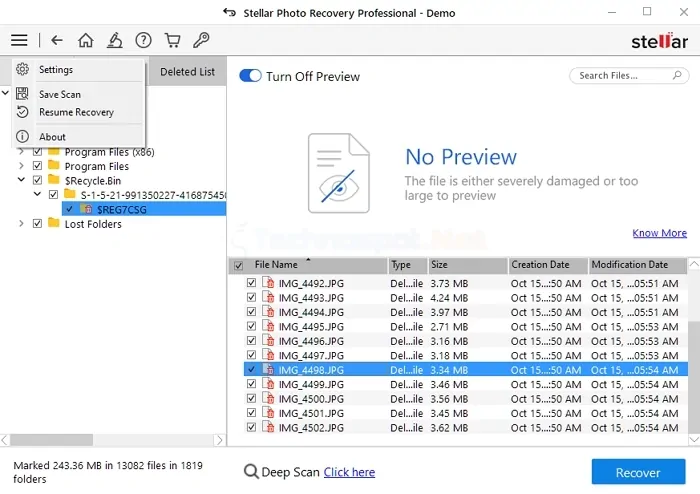This screenshot has height=494, width=700.
Task: Uncheck the IMG_4501.JPG checkbox
Action: pos(251,413)
